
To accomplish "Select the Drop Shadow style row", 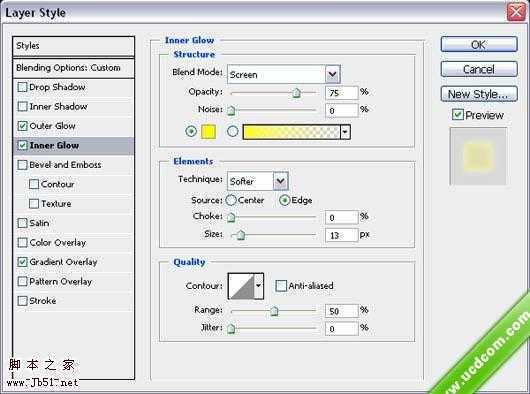I will coord(73,87).
